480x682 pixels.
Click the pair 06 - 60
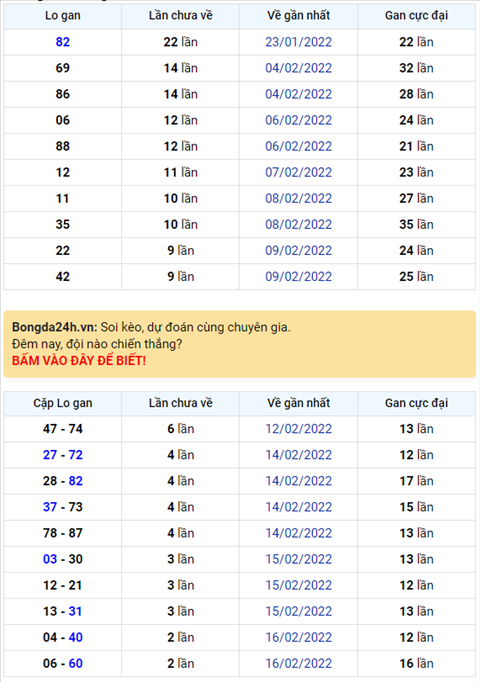point(63,664)
